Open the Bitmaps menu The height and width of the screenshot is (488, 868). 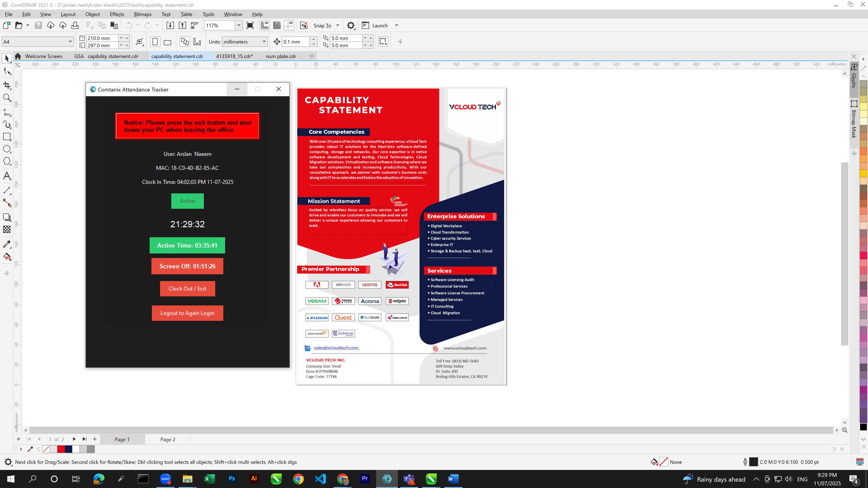pos(143,14)
